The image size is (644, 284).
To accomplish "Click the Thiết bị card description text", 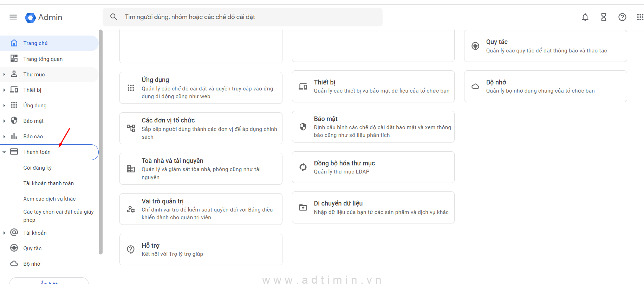I will point(382,91).
